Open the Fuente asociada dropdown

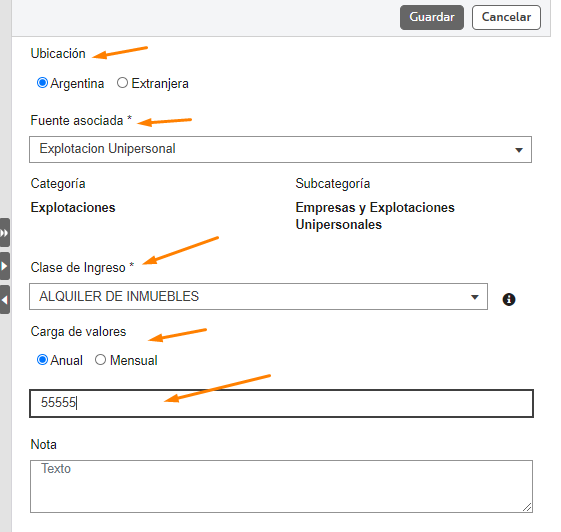point(280,150)
